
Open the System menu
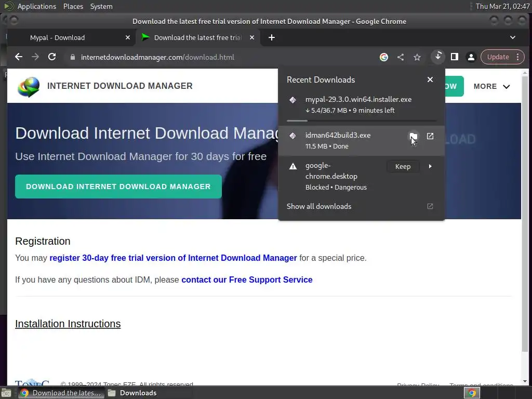(x=101, y=6)
